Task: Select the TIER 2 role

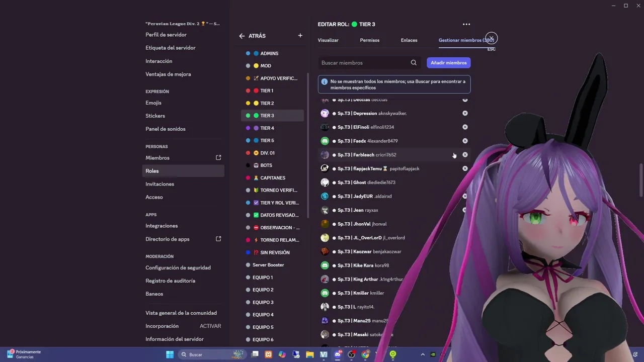Action: pyautogui.click(x=272, y=103)
